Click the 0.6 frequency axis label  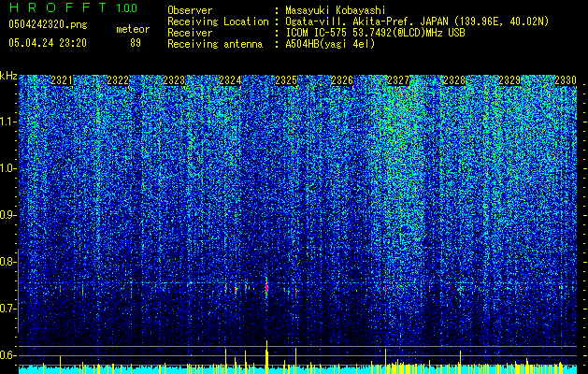click(x=7, y=355)
